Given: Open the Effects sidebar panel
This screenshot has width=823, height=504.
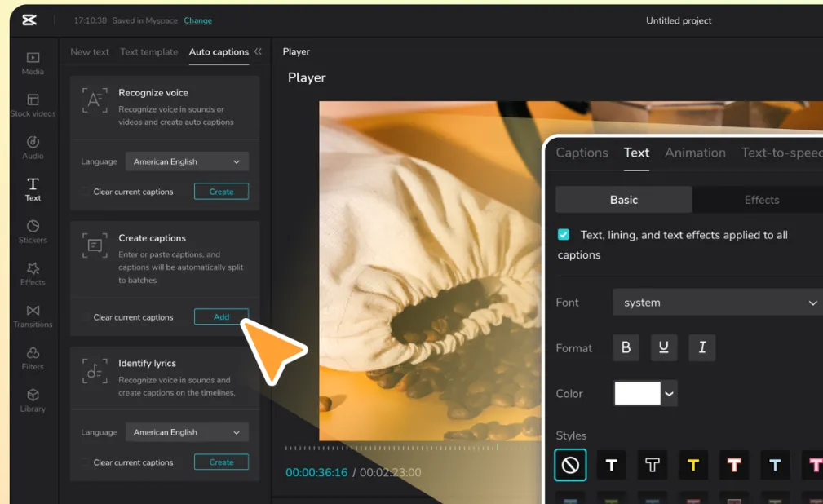Looking at the screenshot, I should coord(33,274).
